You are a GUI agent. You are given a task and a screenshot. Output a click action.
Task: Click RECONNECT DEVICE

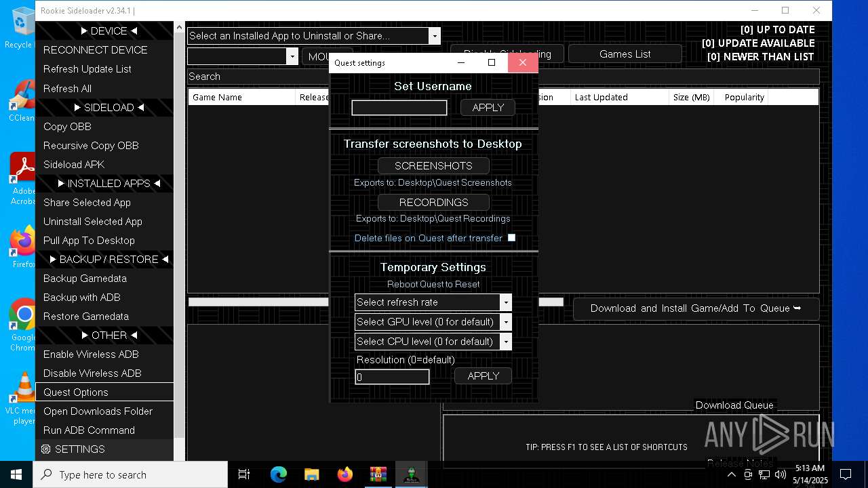104,50
